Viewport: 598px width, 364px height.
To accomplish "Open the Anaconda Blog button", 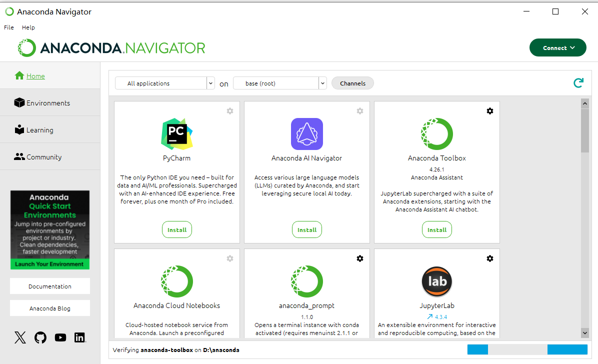I will pos(50,308).
